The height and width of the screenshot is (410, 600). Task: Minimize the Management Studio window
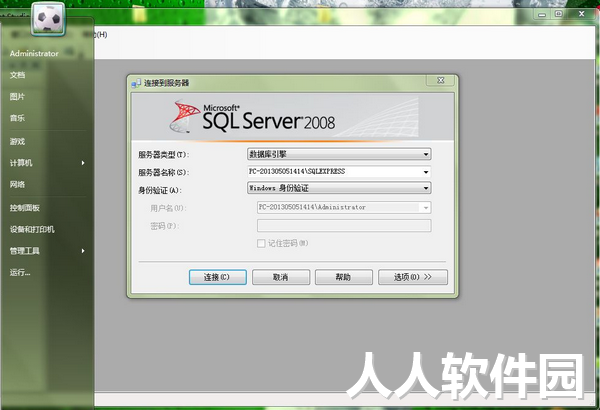[x=542, y=15]
